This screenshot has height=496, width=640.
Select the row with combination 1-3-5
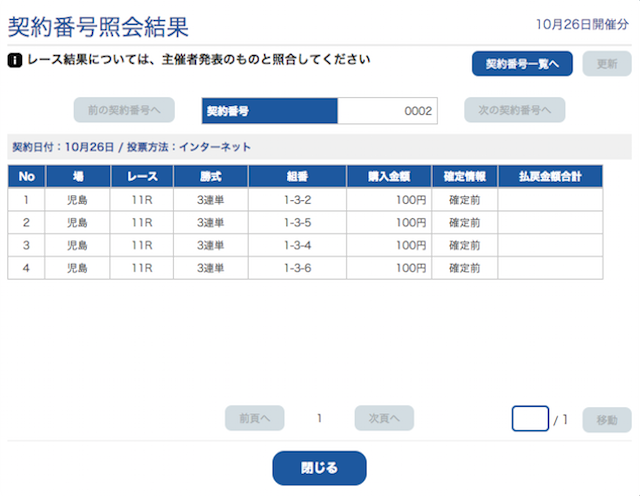[297, 222]
